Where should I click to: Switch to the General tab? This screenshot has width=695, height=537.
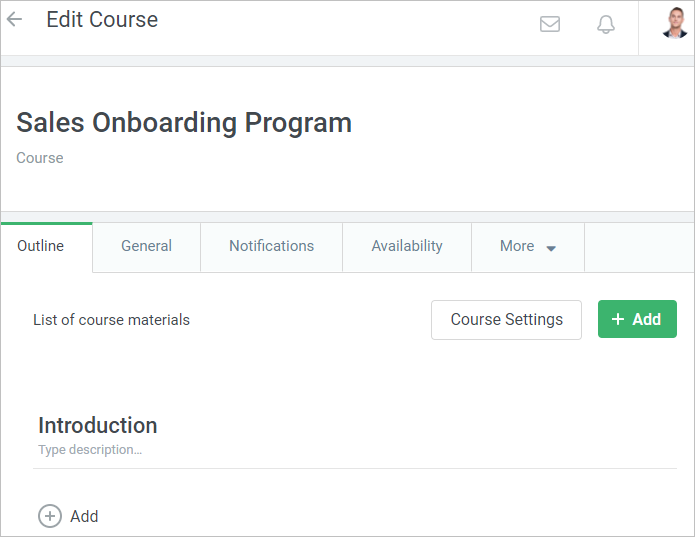[x=146, y=246]
